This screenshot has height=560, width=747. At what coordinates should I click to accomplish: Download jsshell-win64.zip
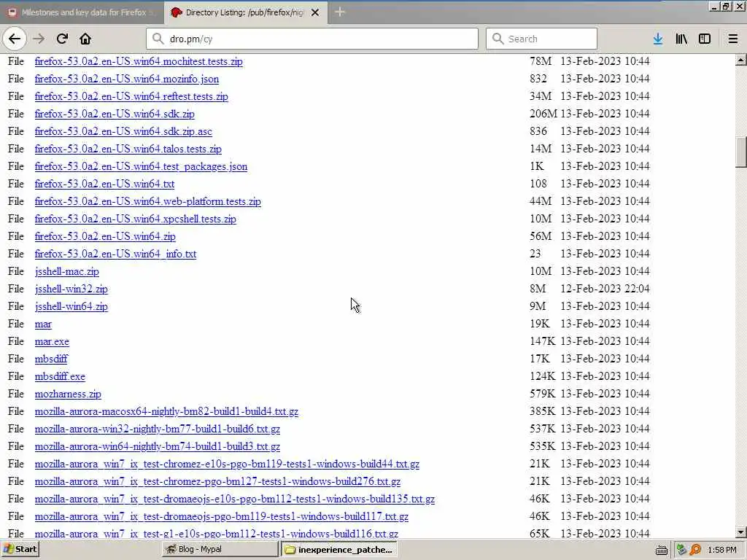pyautogui.click(x=71, y=307)
